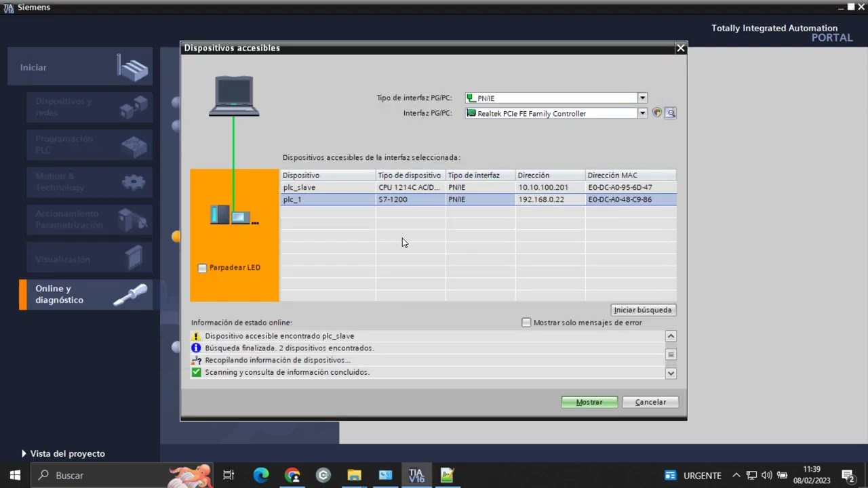Click Tipo de interfaz column header
Viewport: 868px width, 488px height.
coord(480,175)
